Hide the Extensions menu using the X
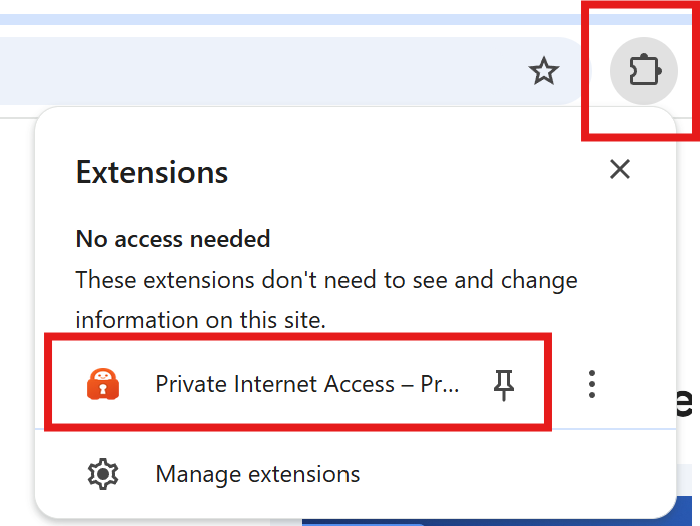 [x=620, y=169]
